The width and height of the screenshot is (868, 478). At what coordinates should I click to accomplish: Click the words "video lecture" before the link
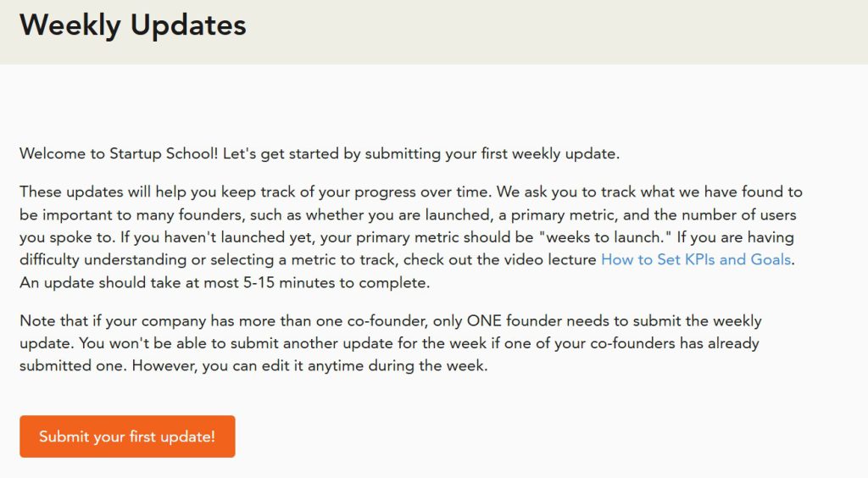point(554,260)
